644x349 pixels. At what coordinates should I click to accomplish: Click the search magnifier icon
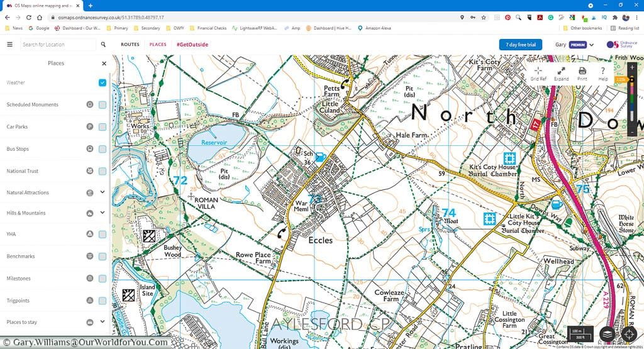click(x=103, y=45)
